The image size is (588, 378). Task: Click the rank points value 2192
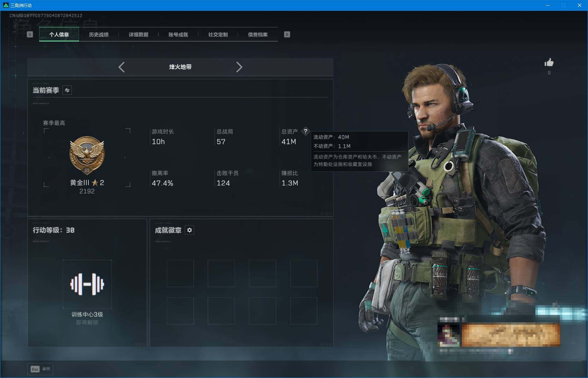[x=87, y=191]
